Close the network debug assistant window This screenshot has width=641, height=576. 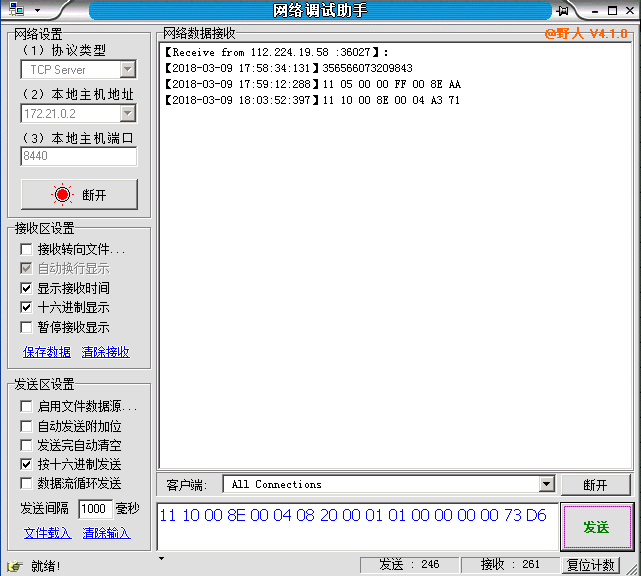tap(630, 11)
